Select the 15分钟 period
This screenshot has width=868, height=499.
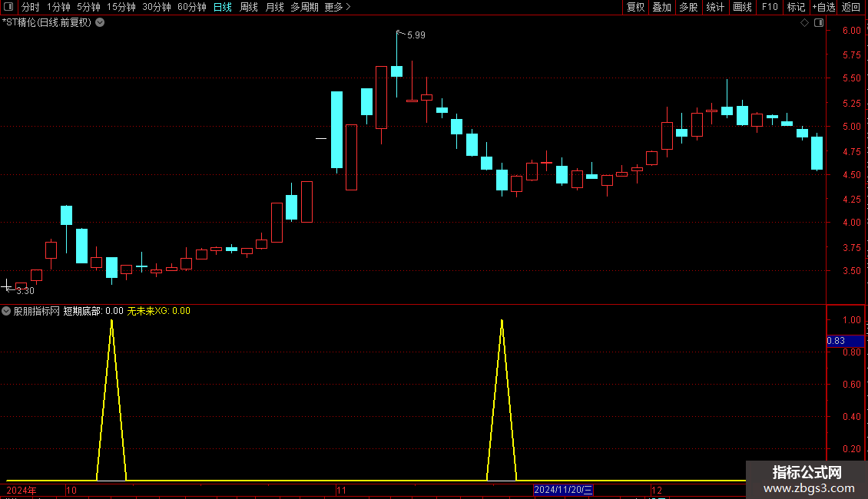tap(121, 7)
